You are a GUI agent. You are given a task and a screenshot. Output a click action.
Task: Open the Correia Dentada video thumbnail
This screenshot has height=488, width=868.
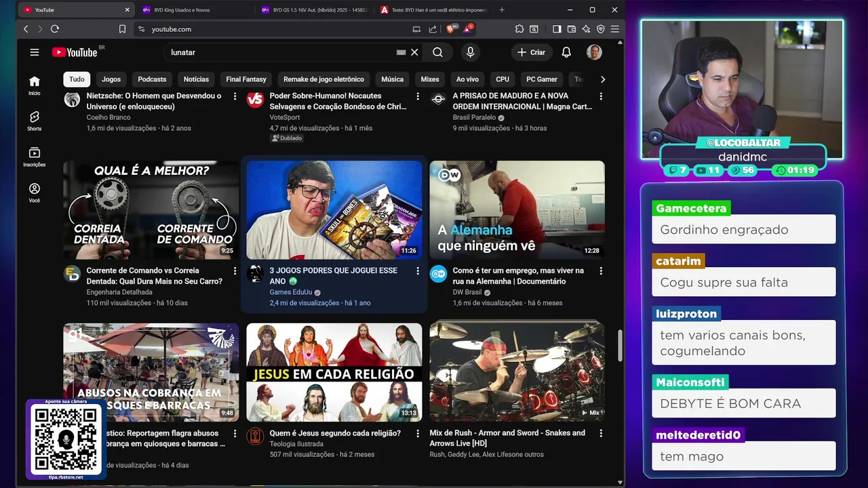coord(151,210)
